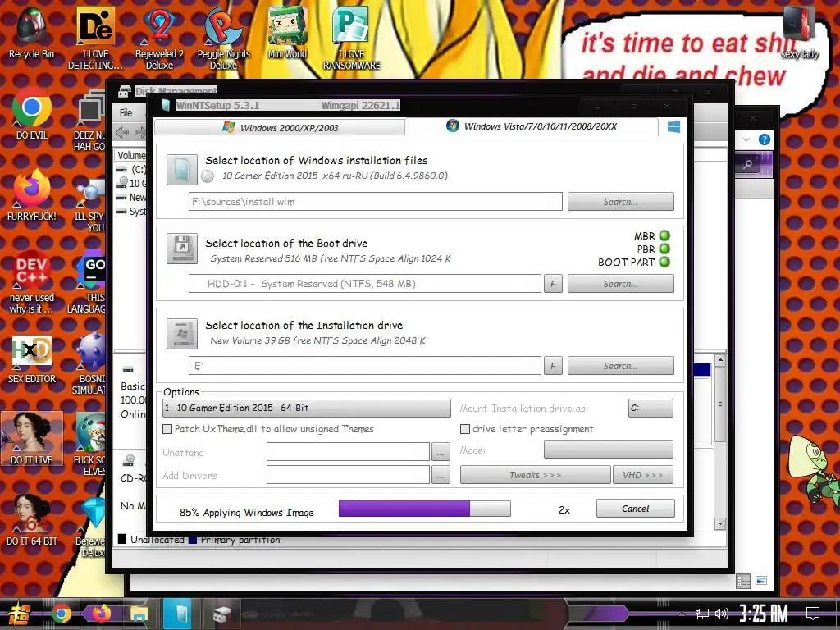Image resolution: width=840 pixels, height=630 pixels.
Task: Expand the VHD options
Action: pyautogui.click(x=643, y=475)
